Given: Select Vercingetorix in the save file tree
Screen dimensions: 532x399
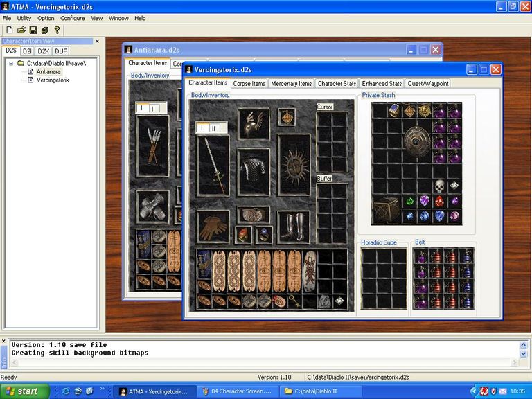Looking at the screenshot, I should click(53, 80).
